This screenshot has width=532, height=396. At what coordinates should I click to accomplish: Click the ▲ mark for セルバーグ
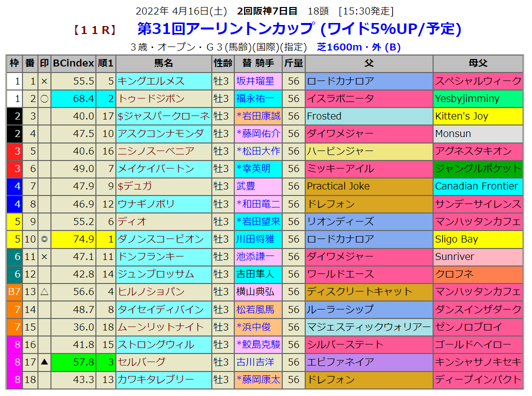coord(44,362)
